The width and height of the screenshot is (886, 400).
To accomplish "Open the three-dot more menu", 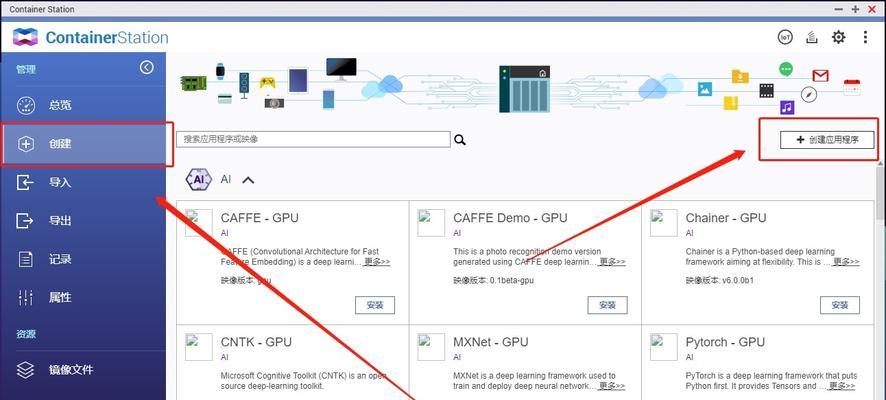I will (865, 38).
